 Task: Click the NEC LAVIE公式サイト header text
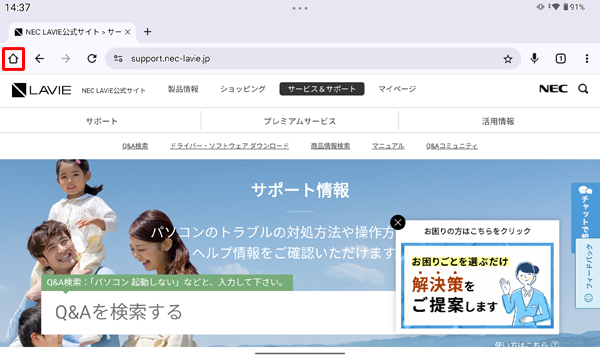coord(114,91)
